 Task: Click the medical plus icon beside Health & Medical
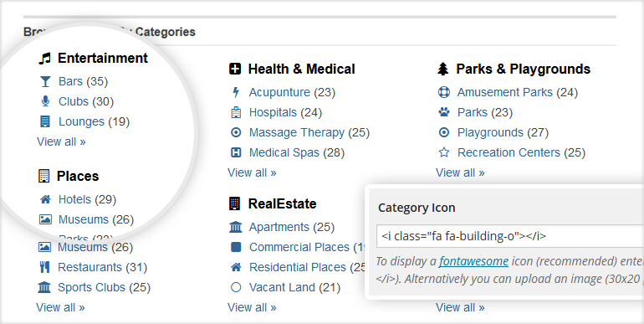click(235, 69)
